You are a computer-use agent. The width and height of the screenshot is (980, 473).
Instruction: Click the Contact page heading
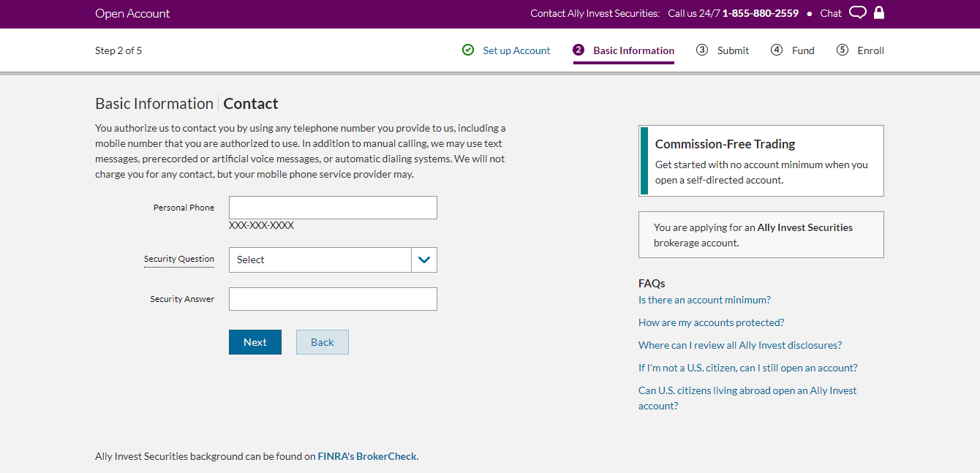tap(251, 104)
